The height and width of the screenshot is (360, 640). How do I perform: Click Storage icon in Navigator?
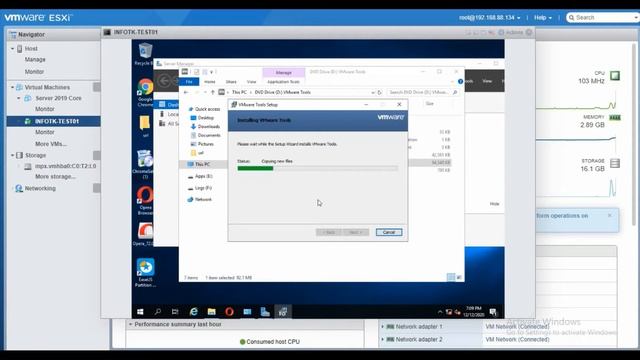[19, 156]
